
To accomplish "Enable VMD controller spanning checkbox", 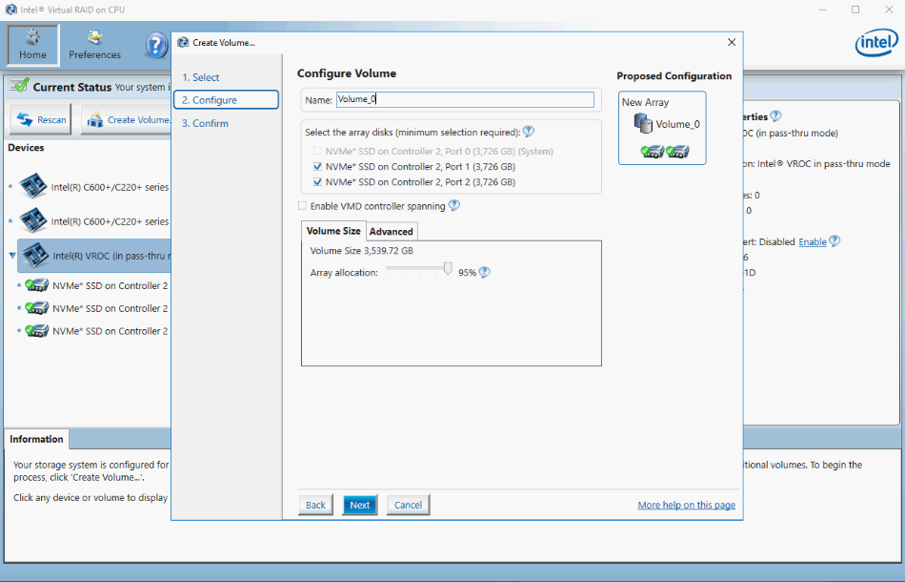I will (x=302, y=206).
